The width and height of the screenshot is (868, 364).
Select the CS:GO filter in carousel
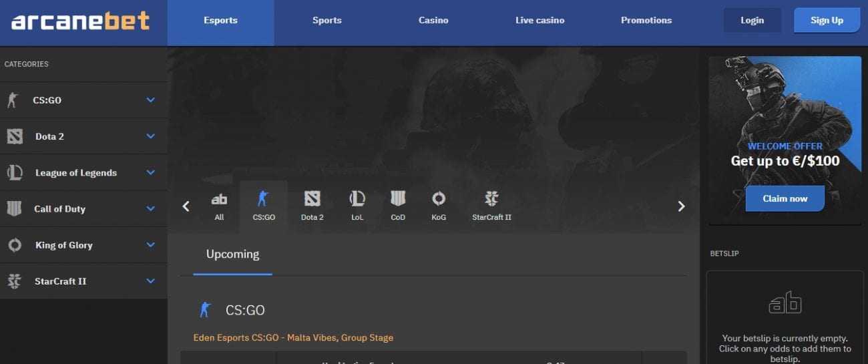(x=264, y=206)
